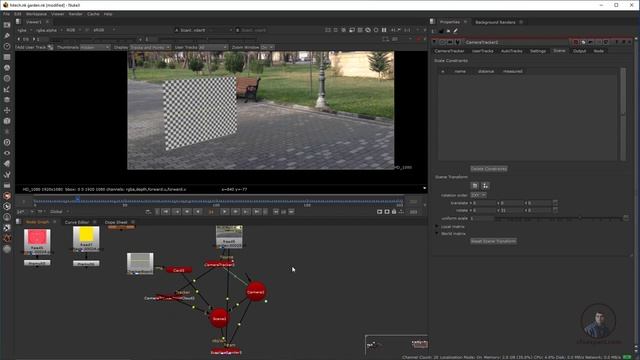Click the Filter nodes icon in left toolbar
Screen dimensions: 640x360
click(x=7, y=78)
